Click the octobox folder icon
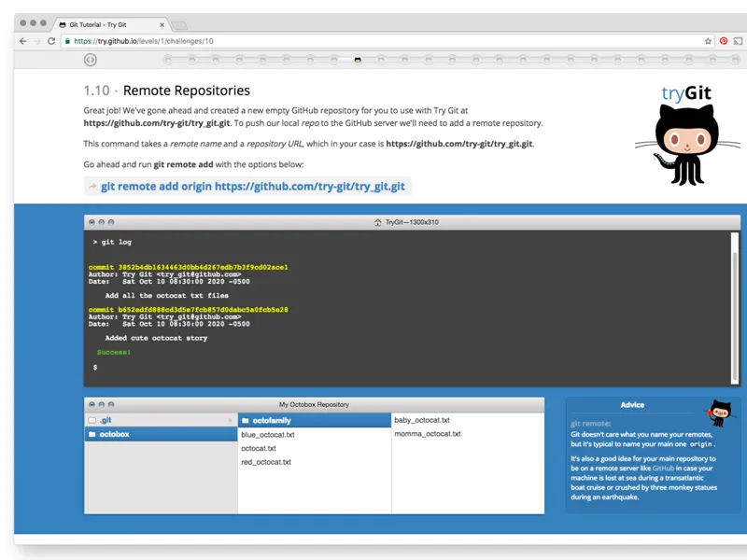 (92, 434)
